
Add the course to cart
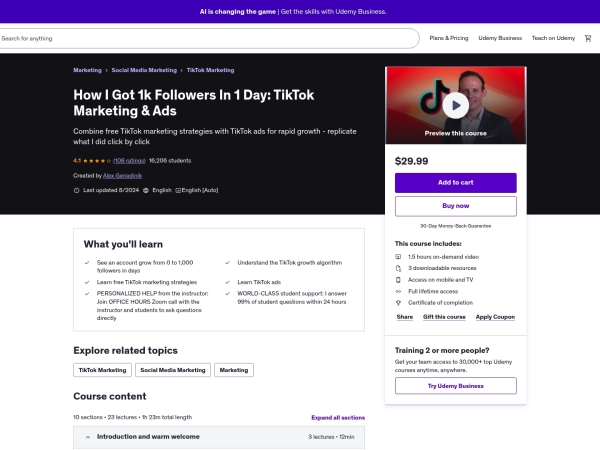click(x=456, y=183)
